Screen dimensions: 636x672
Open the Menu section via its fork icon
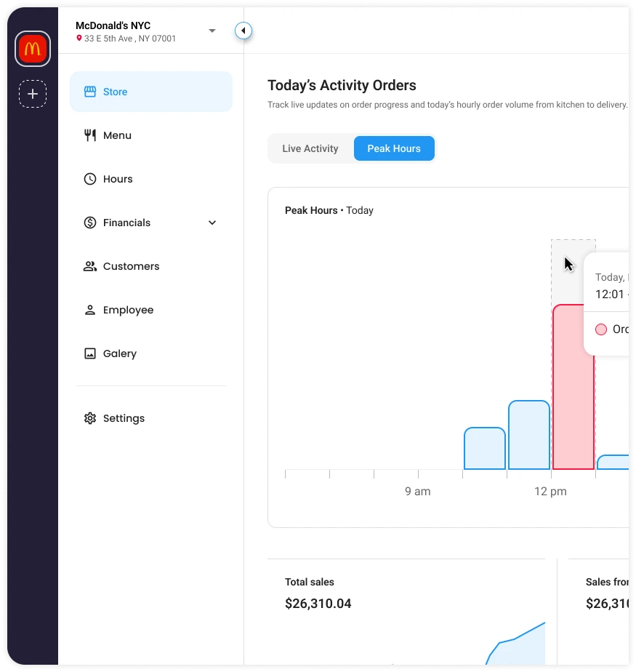pos(90,135)
